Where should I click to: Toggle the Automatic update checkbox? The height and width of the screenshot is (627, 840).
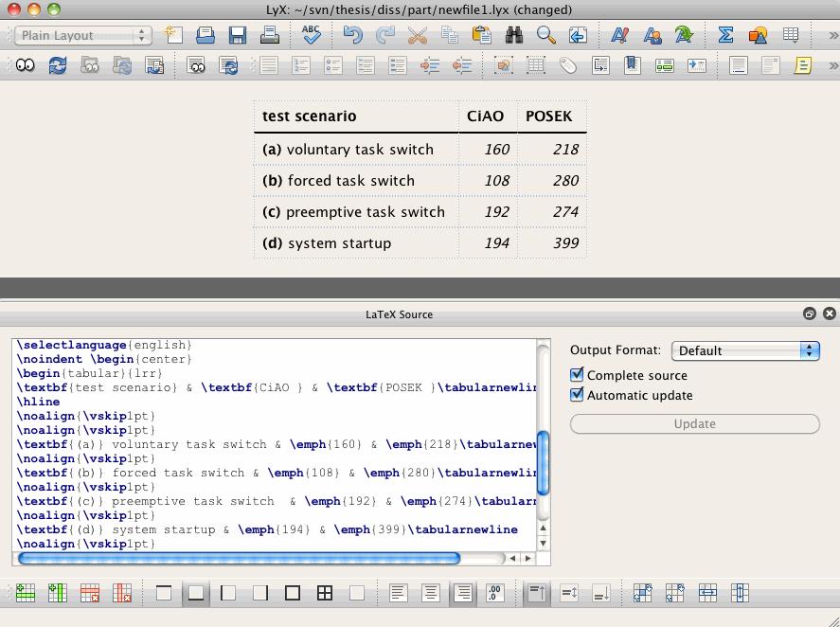tap(577, 395)
